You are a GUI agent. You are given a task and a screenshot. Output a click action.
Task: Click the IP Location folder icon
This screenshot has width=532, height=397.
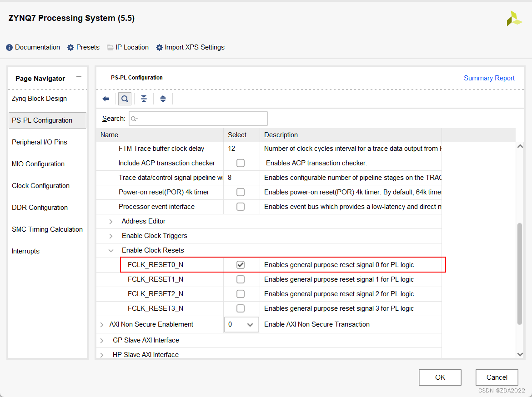click(x=110, y=47)
